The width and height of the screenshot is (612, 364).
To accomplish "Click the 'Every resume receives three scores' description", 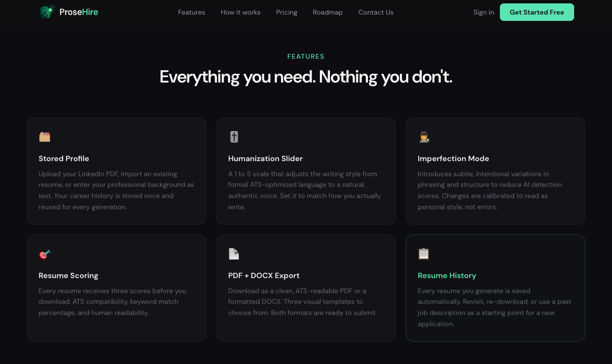I will click(x=113, y=302).
